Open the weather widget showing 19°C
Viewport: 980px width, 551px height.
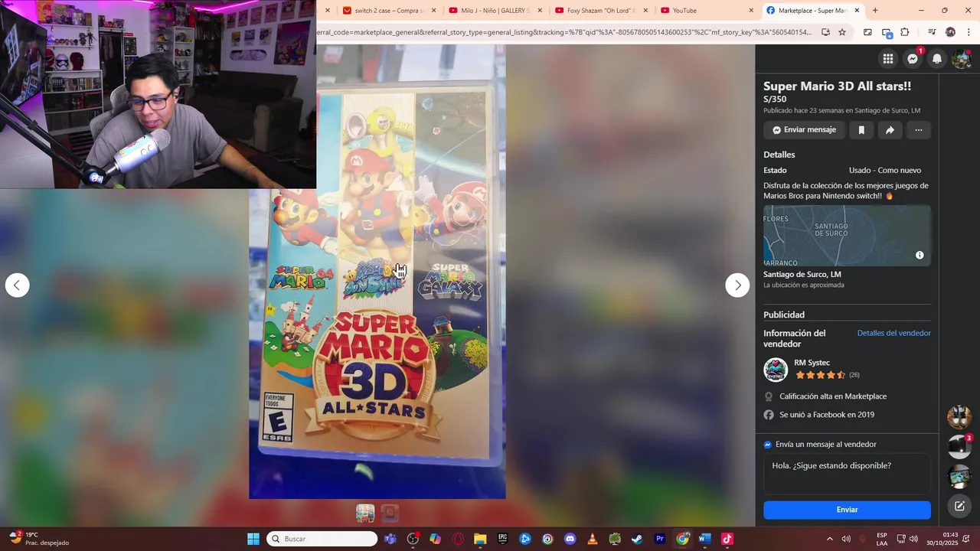(x=38, y=539)
